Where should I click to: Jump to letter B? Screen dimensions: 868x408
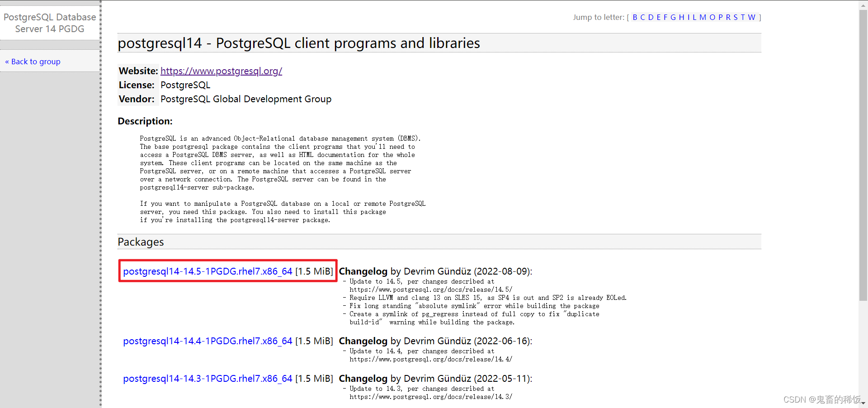pyautogui.click(x=635, y=17)
